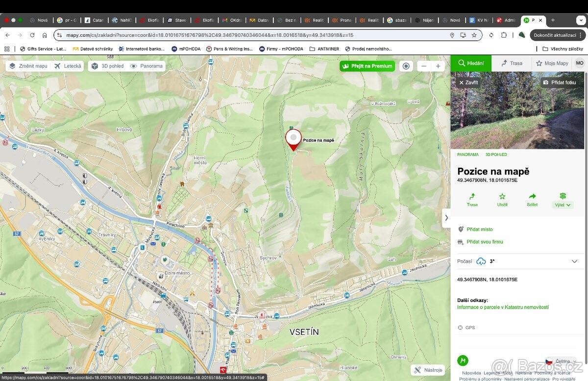588x381 pixels.
Task: Open the Moje Mapy tab
Action: 552,63
